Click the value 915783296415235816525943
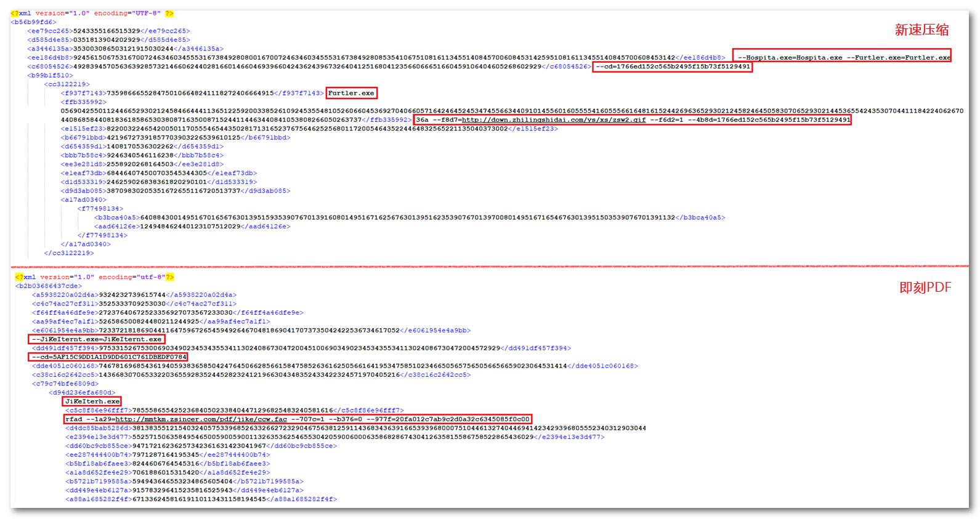The height and width of the screenshot is (519, 980). (182, 491)
